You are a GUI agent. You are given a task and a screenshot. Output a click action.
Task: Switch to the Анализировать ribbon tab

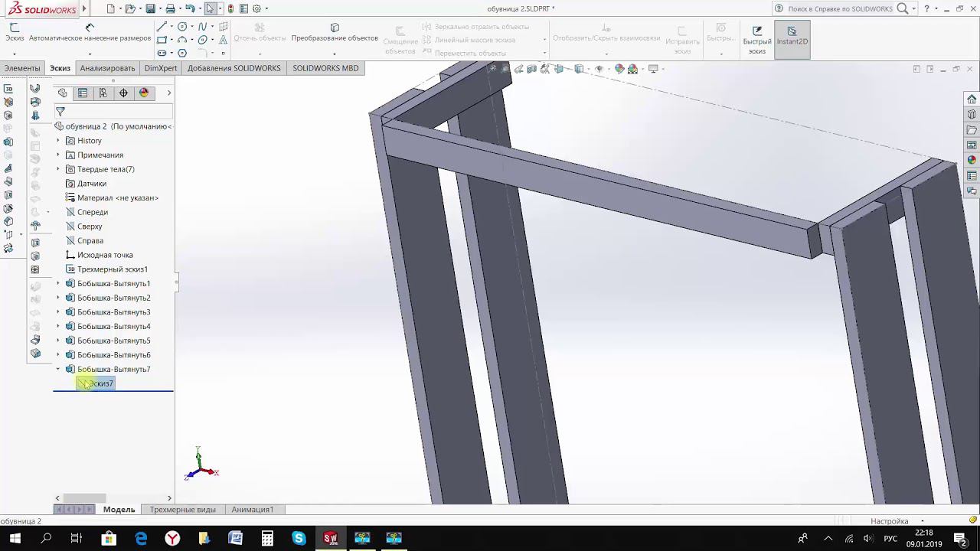click(107, 68)
